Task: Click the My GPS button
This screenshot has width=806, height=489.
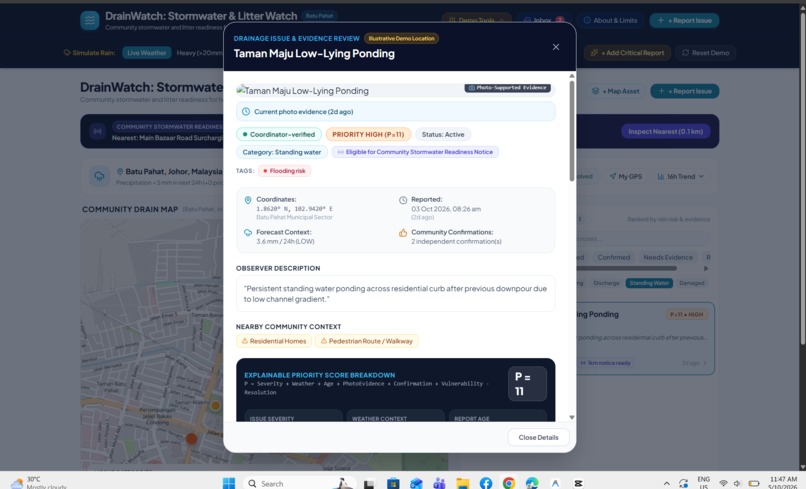Action: [x=626, y=176]
